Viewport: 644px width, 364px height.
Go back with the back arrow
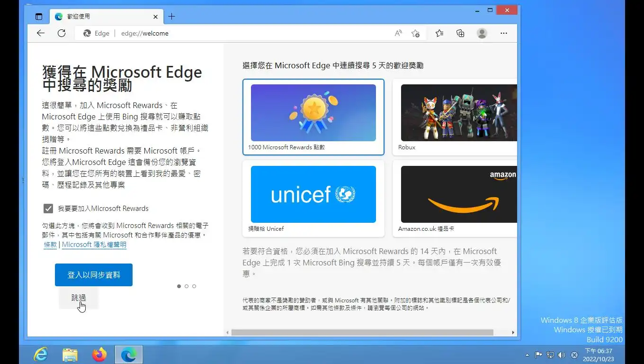click(41, 33)
